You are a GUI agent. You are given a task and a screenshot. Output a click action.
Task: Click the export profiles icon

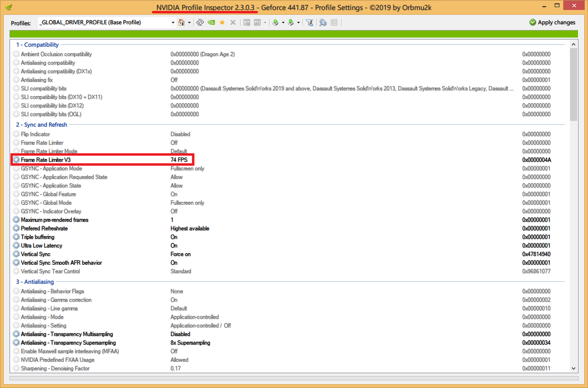click(275, 22)
